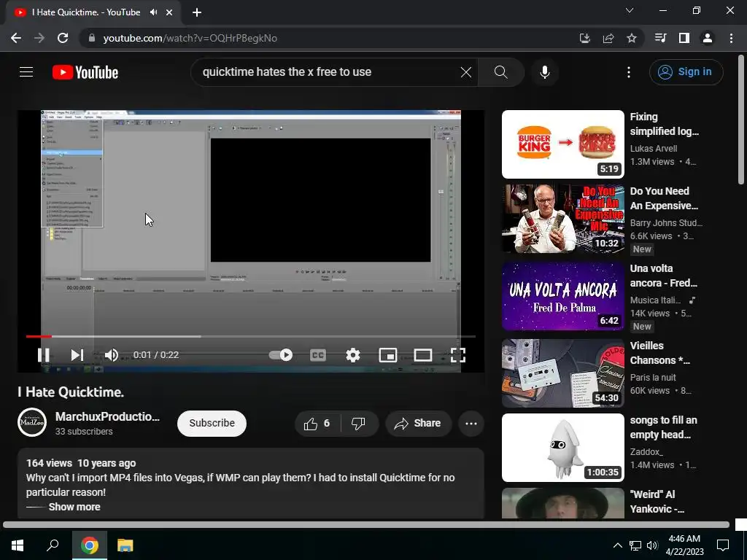Viewport: 747px width, 560px height.
Task: Open Chrome three-dot menu
Action: click(x=731, y=38)
